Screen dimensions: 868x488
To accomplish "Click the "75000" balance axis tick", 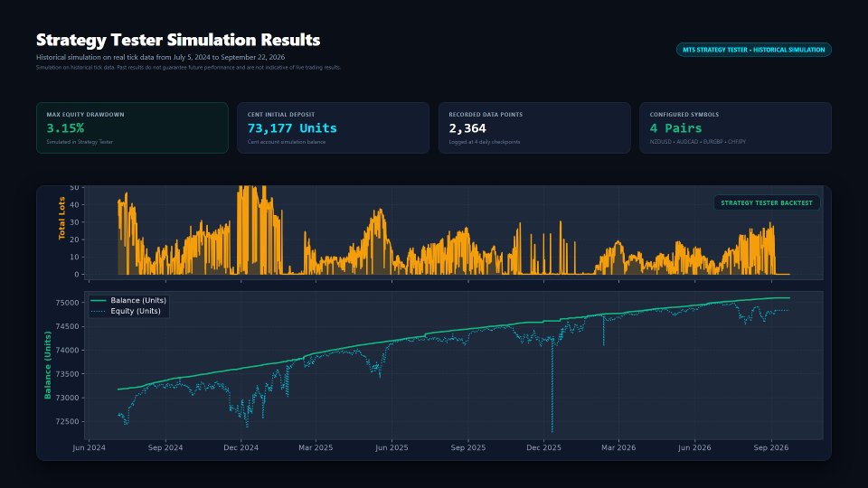I will coord(68,303).
